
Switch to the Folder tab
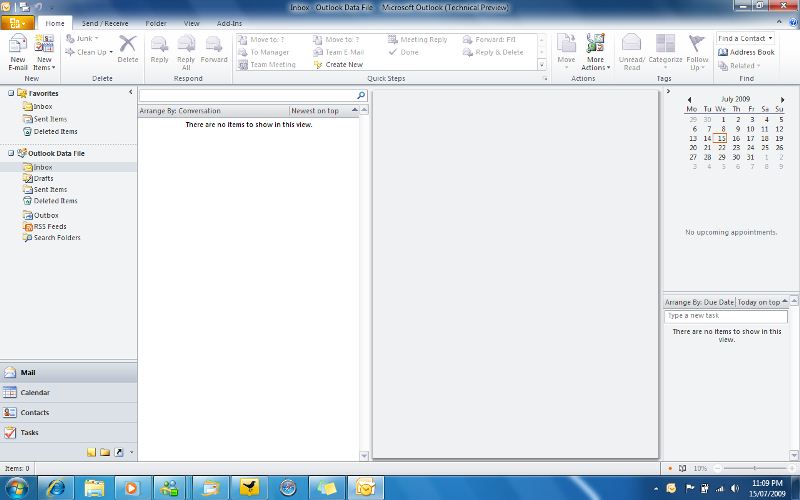156,23
